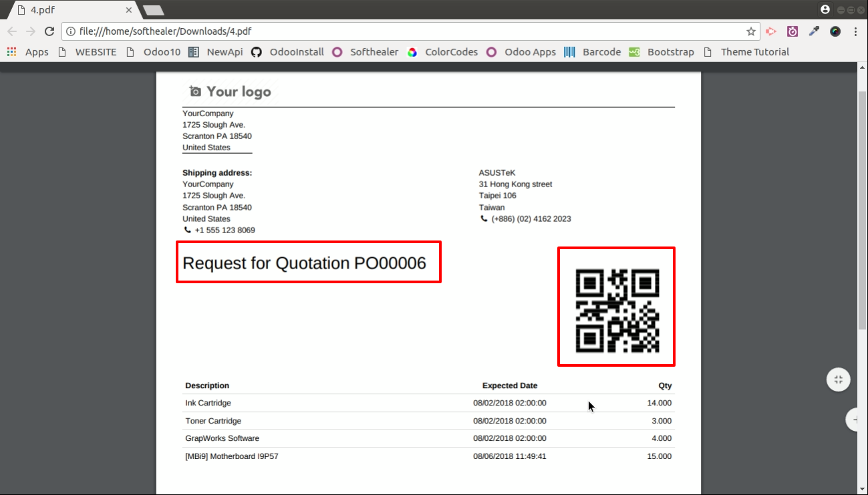The image size is (868, 495).
Task: Open the NewApi bookmark
Action: pyautogui.click(x=216, y=52)
